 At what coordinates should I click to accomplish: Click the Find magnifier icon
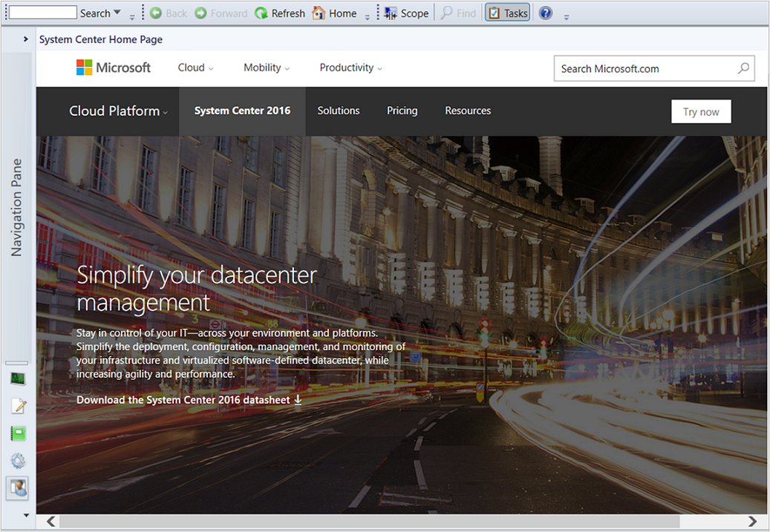446,13
